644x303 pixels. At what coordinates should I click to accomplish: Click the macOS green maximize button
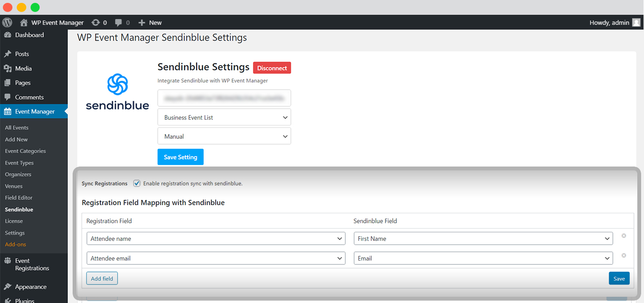tap(35, 7)
